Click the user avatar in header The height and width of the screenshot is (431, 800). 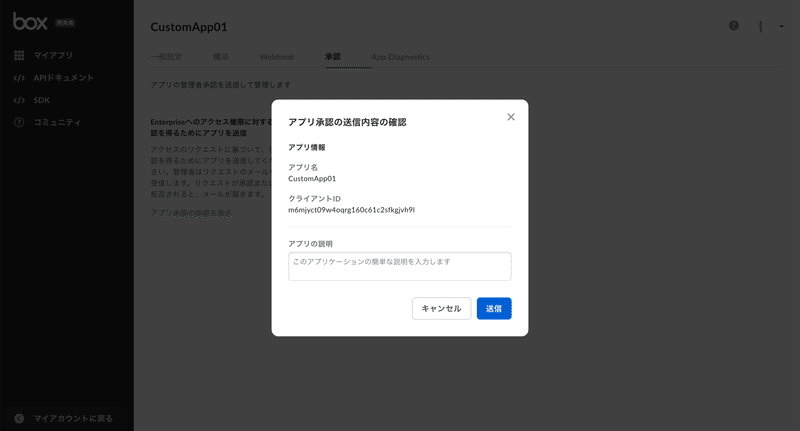coord(761,26)
